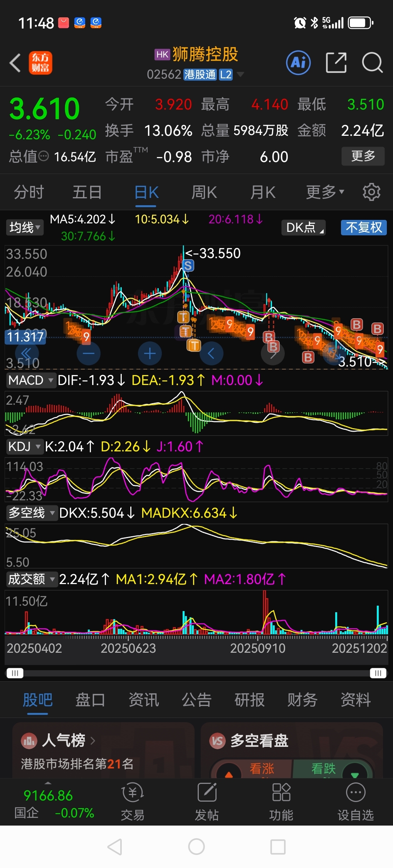This screenshot has height=868, width=393.
Task: Tap the 人气榜 ranking icon
Action: tap(29, 741)
